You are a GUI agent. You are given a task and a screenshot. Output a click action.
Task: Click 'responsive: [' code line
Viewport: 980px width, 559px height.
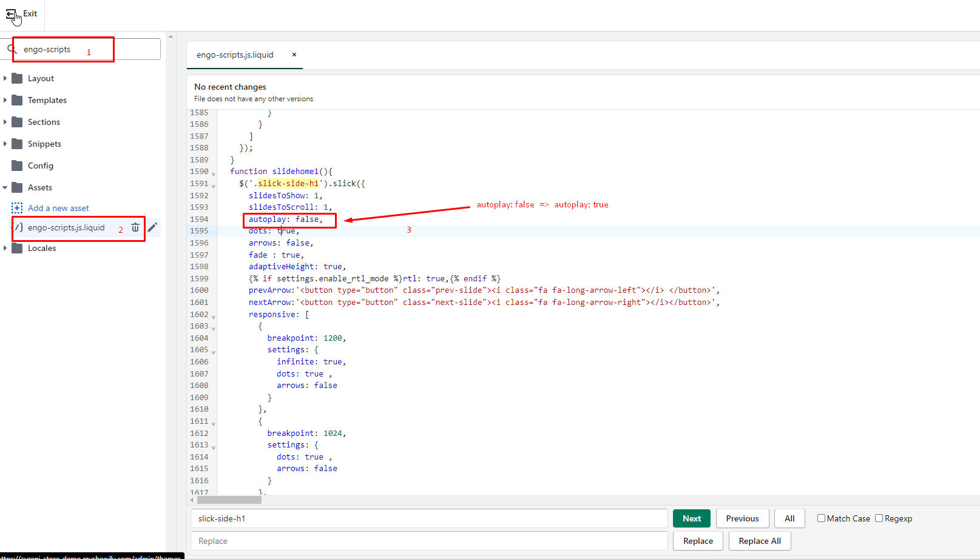[x=279, y=314]
